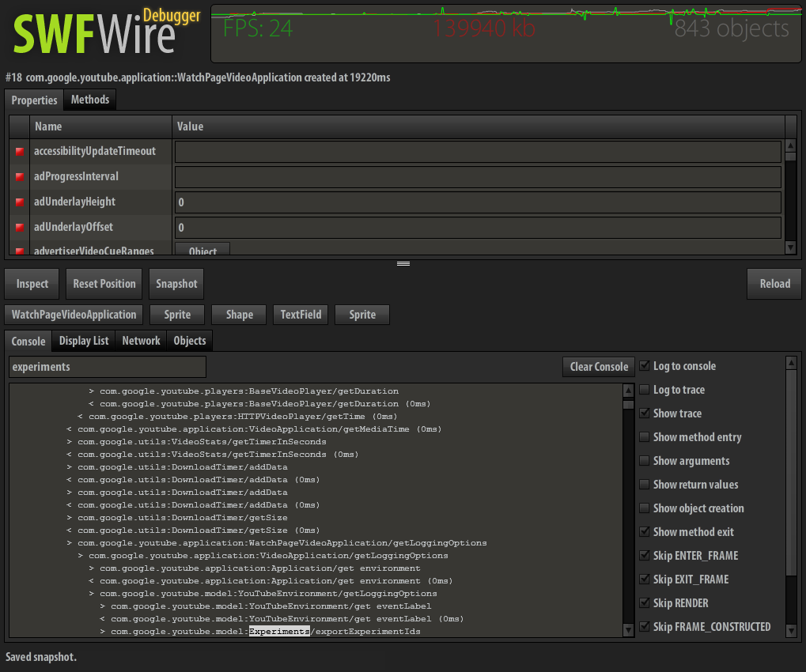Click the red marker beside accessibilityUpdateTimeout

click(20, 152)
